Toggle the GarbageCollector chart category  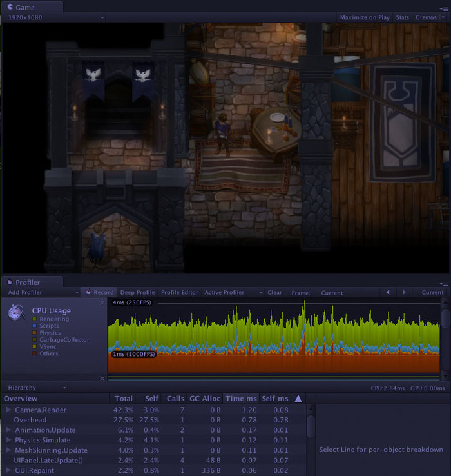pos(61,340)
